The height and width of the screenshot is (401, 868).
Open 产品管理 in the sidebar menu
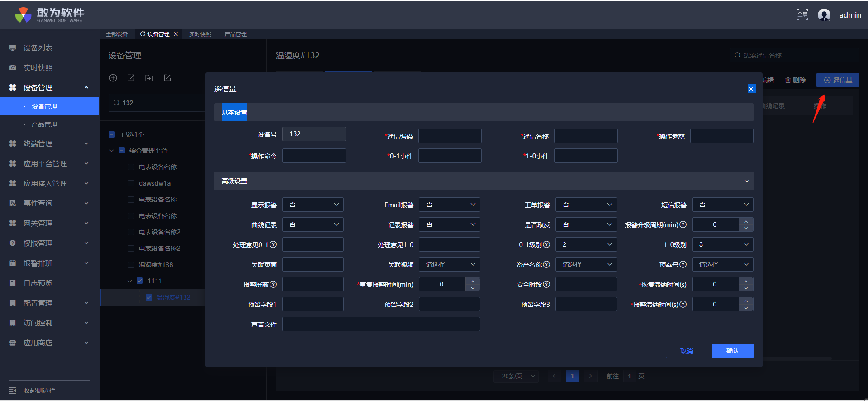[x=44, y=124]
